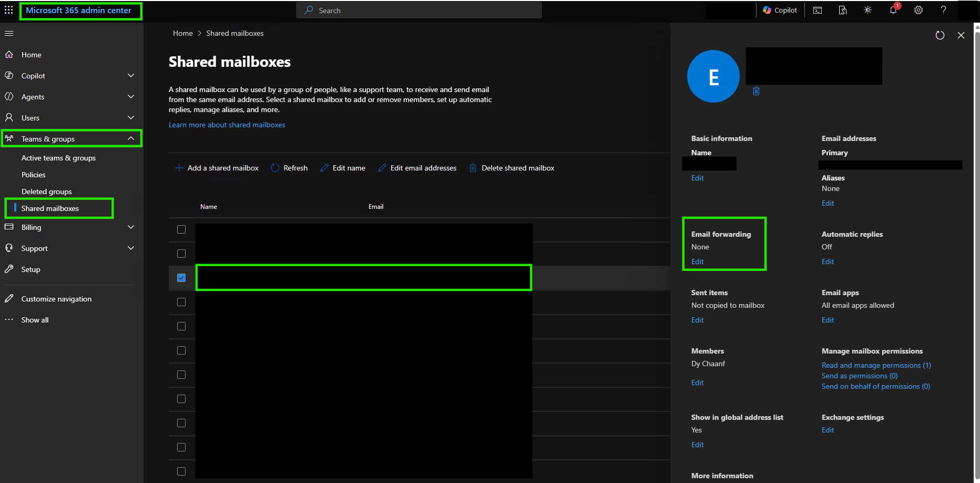Edit Sent items setting
The width and height of the screenshot is (980, 483).
coord(697,320)
